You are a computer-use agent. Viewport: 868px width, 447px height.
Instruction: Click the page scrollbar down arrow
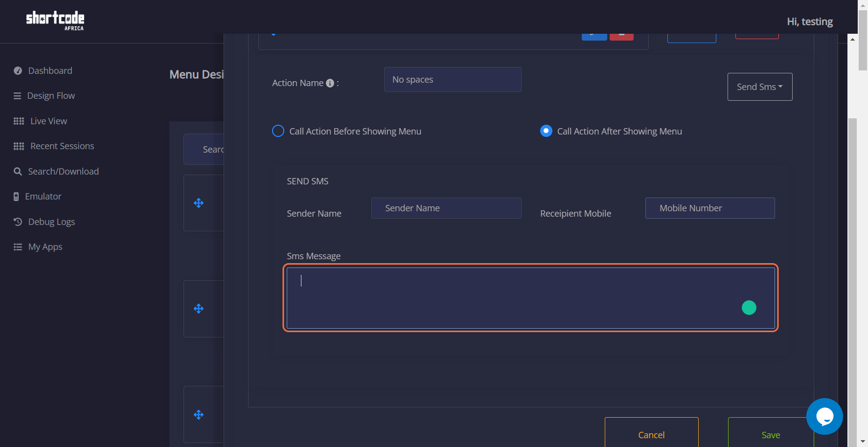click(863, 442)
